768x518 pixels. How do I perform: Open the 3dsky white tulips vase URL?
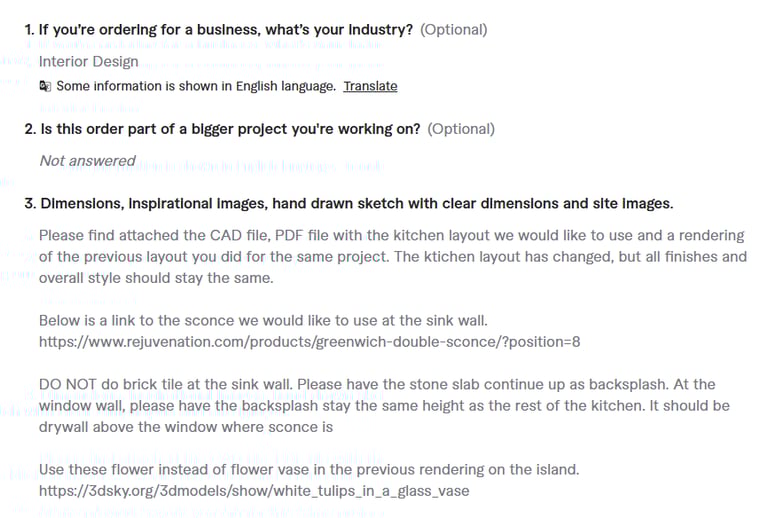(254, 491)
